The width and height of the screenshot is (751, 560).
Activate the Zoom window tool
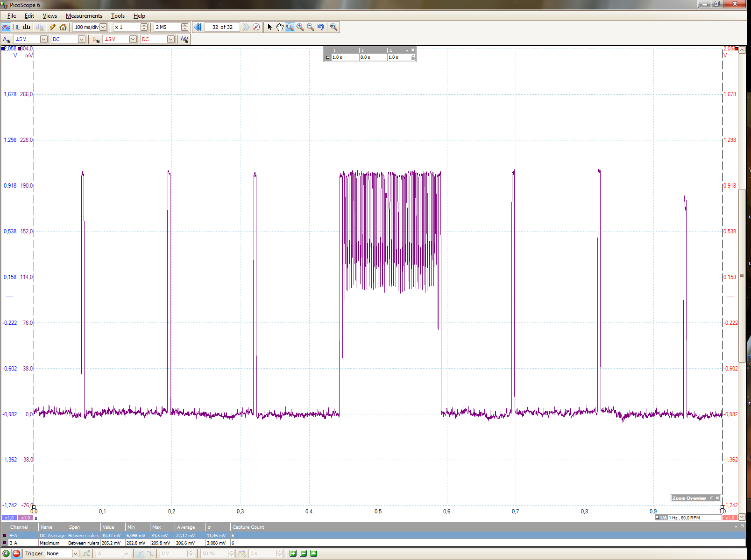[290, 27]
